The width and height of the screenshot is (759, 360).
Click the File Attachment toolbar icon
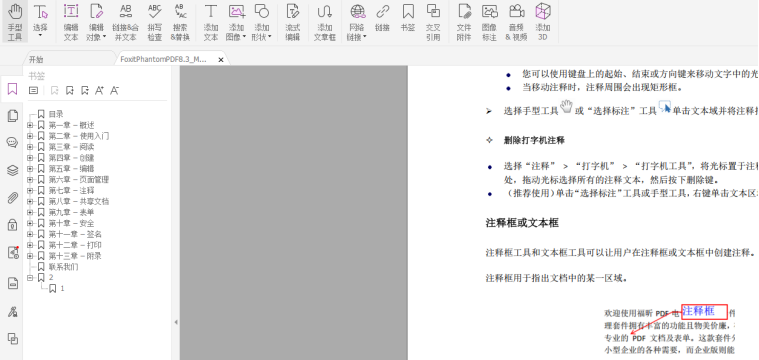coord(464,22)
